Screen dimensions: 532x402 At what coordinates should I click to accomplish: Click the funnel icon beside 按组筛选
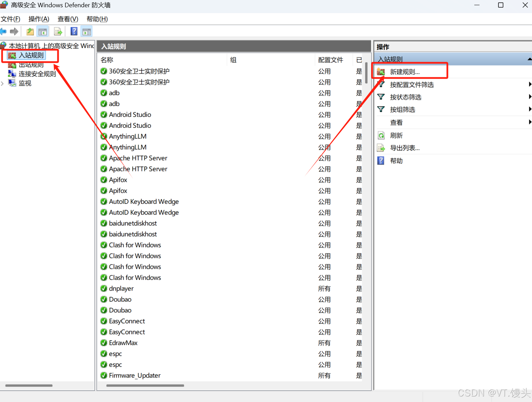click(381, 109)
